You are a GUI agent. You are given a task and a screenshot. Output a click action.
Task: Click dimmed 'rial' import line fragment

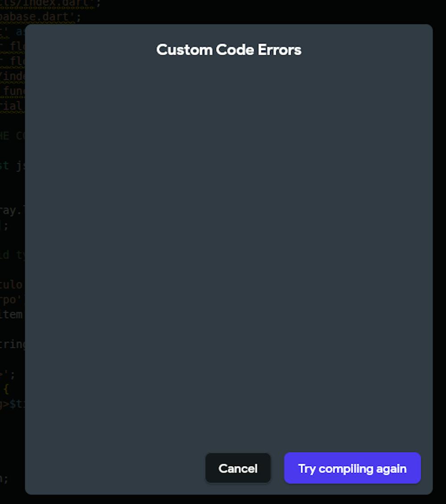click(12, 106)
